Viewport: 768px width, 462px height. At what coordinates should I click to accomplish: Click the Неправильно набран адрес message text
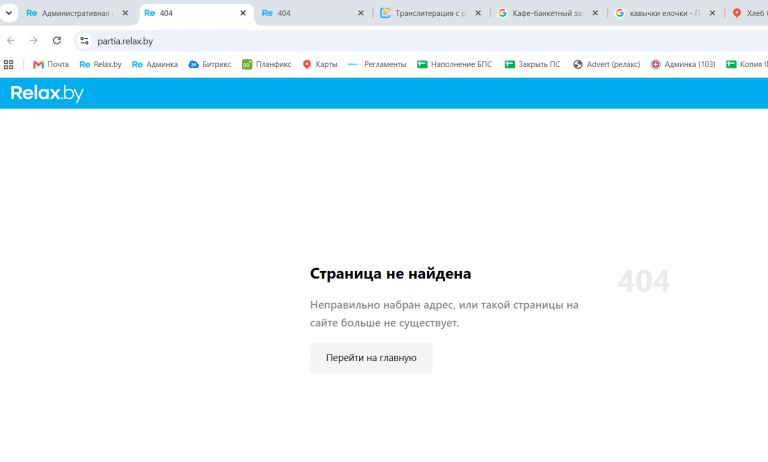(444, 314)
